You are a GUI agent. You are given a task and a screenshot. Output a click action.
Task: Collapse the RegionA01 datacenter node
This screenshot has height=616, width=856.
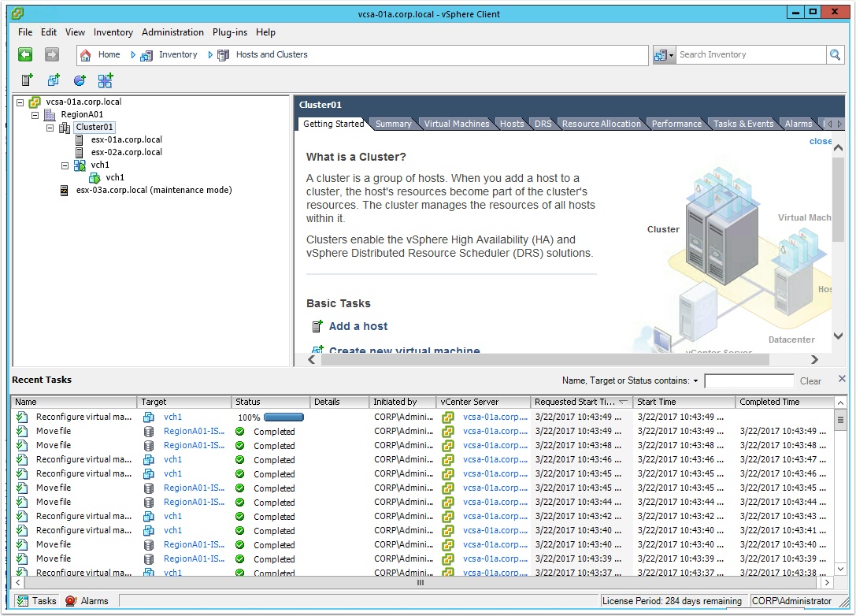(x=35, y=115)
